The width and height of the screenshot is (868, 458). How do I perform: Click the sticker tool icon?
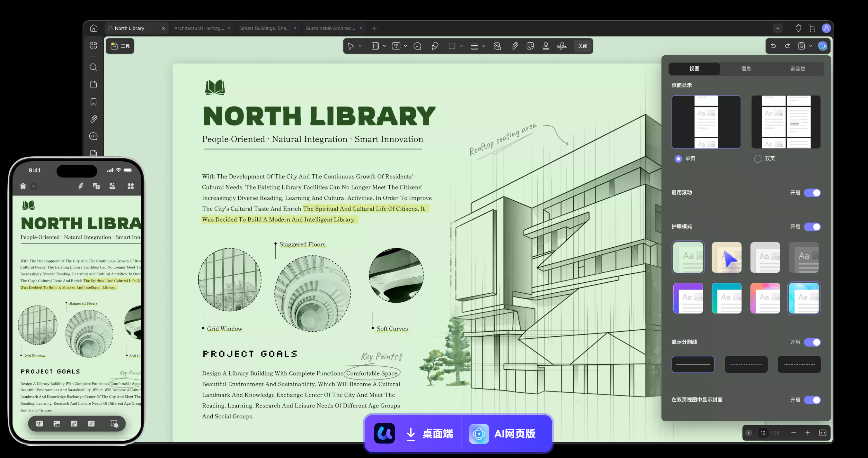coord(530,46)
